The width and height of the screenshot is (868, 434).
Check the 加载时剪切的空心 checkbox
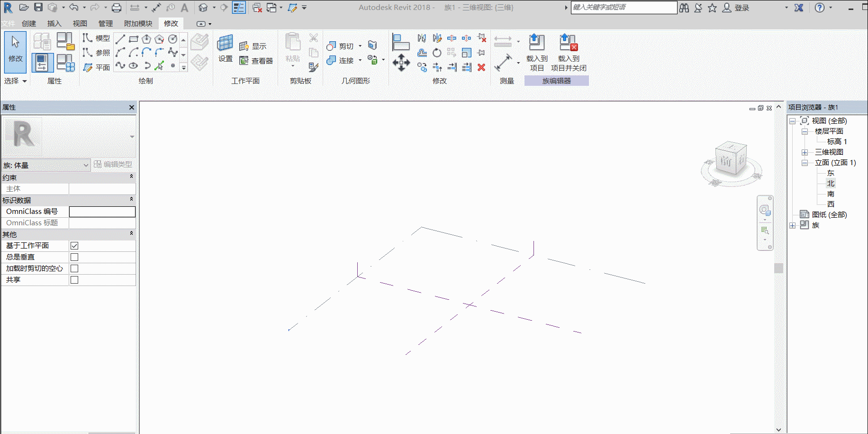(x=74, y=268)
